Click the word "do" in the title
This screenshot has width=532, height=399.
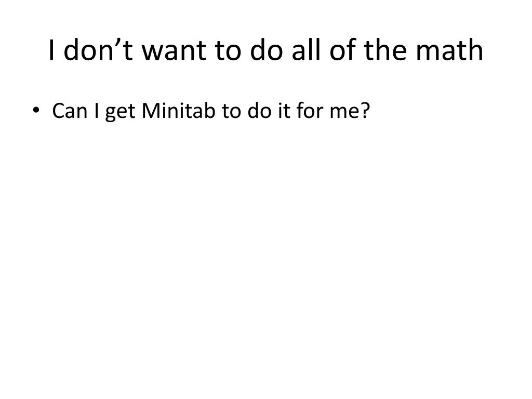tap(267, 50)
